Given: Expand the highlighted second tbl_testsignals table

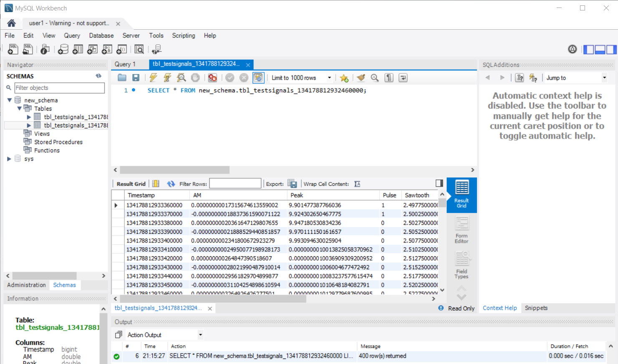Looking at the screenshot, I should pos(29,125).
